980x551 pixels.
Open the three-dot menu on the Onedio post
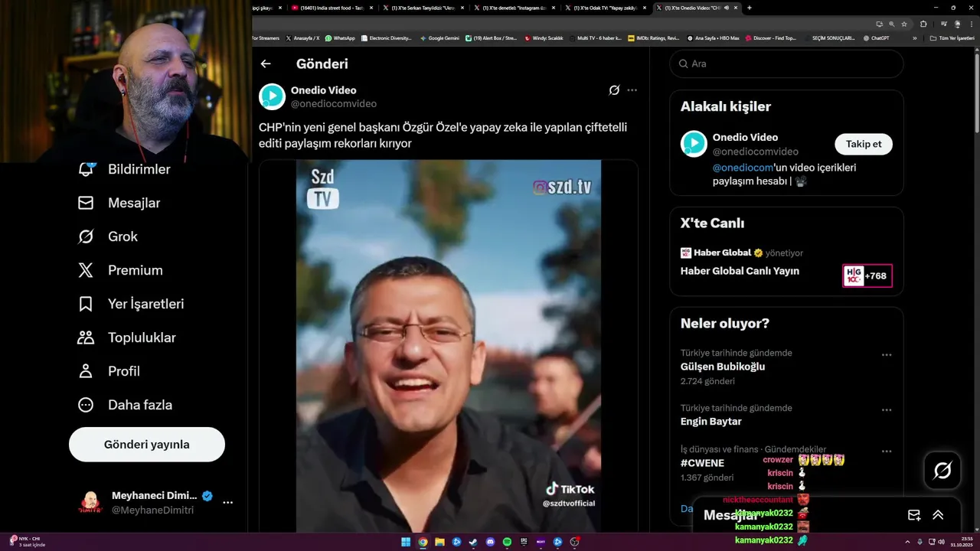point(632,90)
